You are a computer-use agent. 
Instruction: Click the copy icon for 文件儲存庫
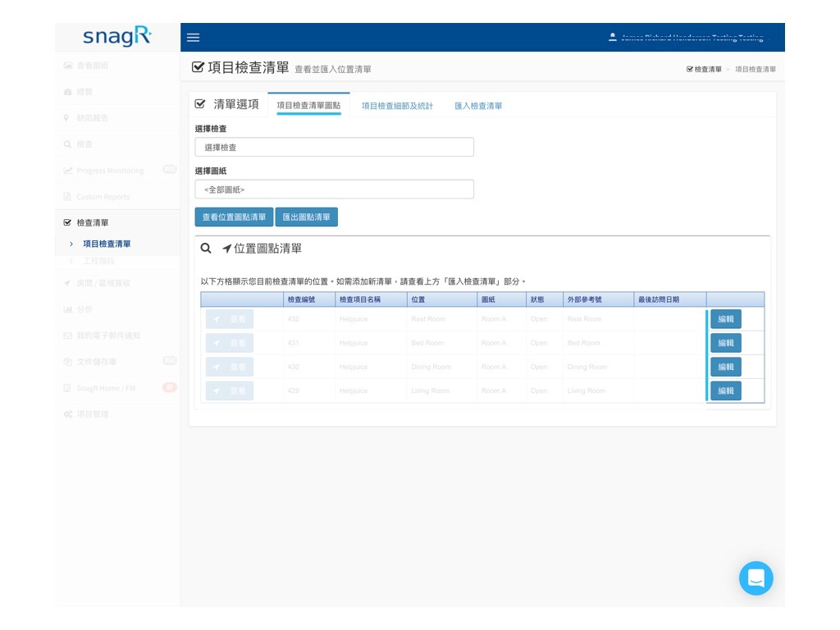pos(67,362)
